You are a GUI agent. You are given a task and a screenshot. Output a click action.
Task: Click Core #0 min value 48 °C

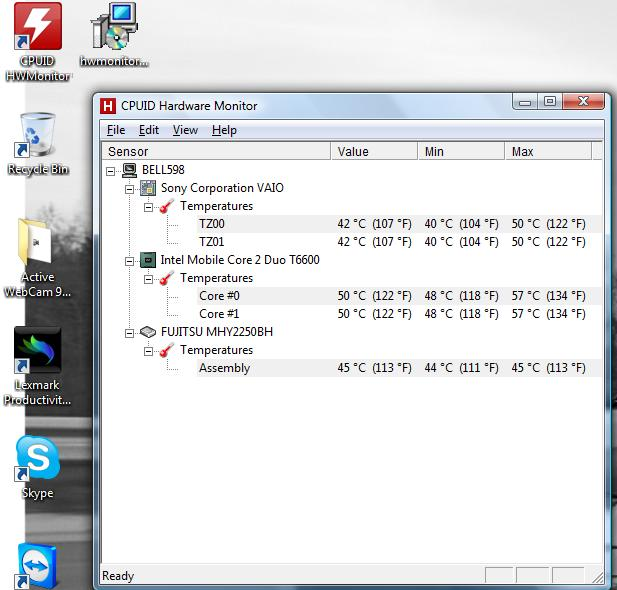point(462,296)
